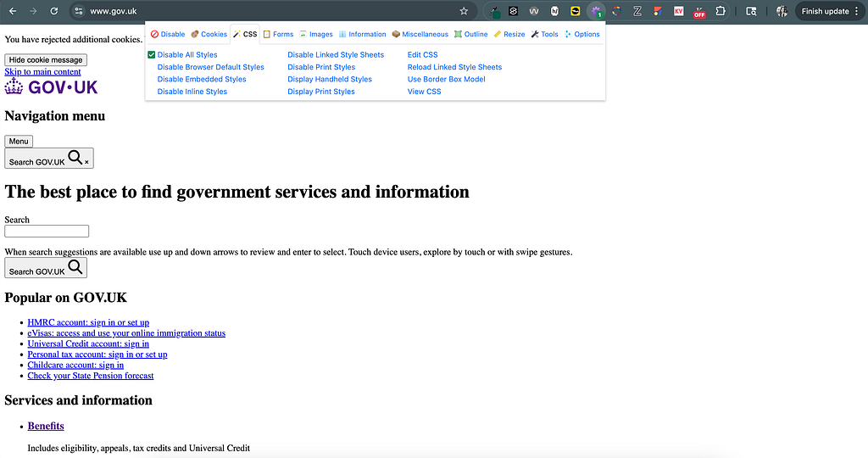Uncheck Disable All Styles
This screenshot has width=868, height=458.
[x=183, y=55]
